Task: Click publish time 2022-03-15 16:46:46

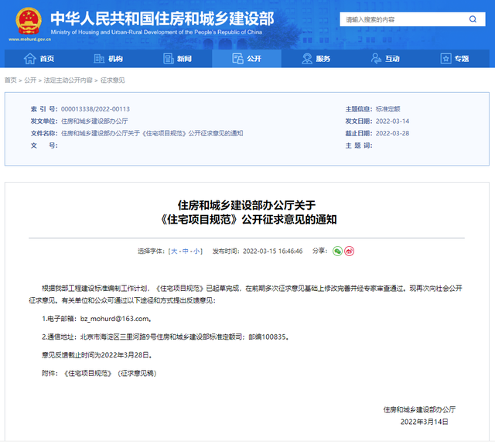Action: pyautogui.click(x=273, y=251)
